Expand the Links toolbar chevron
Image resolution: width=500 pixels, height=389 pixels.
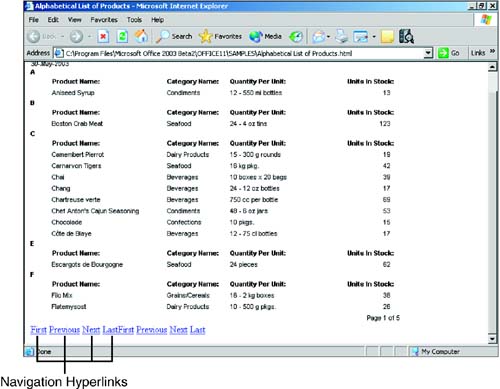point(492,51)
